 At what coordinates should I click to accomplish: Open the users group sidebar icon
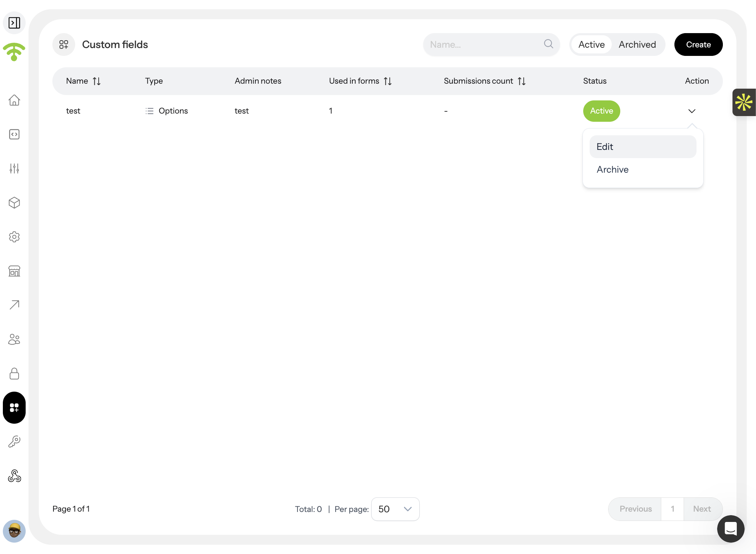14,339
